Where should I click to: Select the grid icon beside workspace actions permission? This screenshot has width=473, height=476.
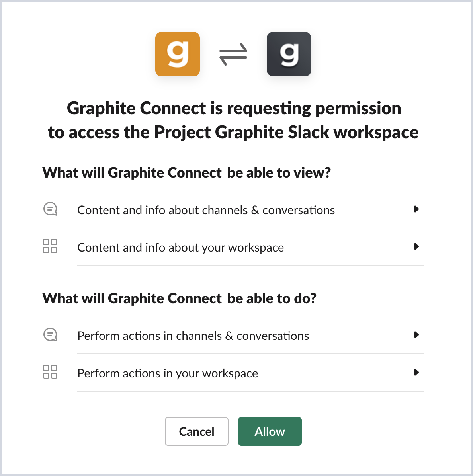tap(50, 372)
